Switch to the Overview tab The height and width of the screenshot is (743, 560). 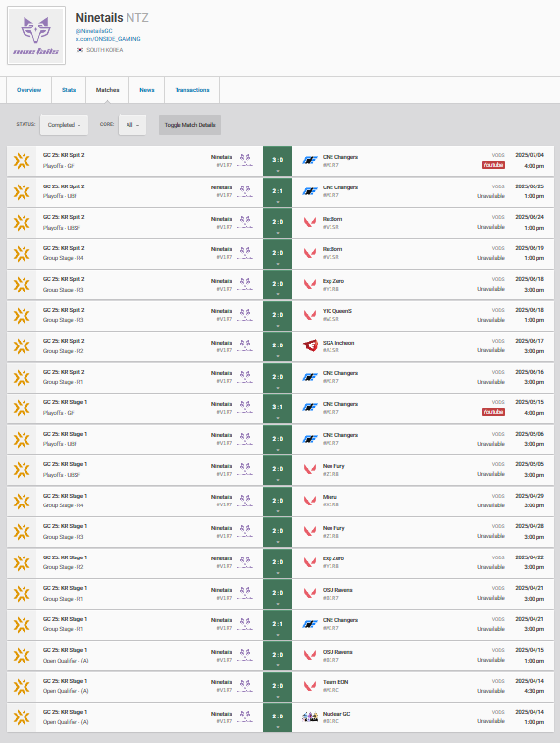pos(28,90)
